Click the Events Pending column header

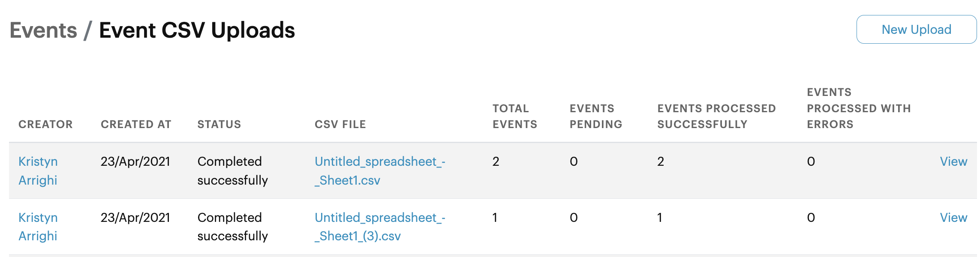point(596,116)
